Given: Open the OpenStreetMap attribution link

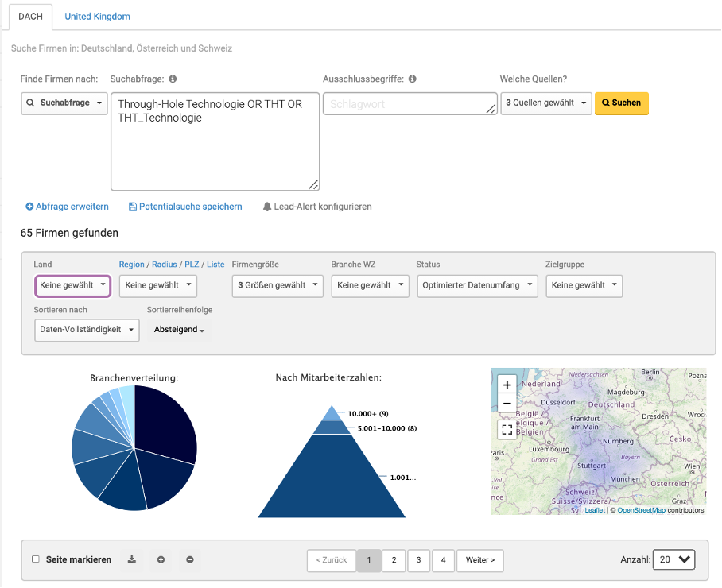Looking at the screenshot, I should click(641, 510).
